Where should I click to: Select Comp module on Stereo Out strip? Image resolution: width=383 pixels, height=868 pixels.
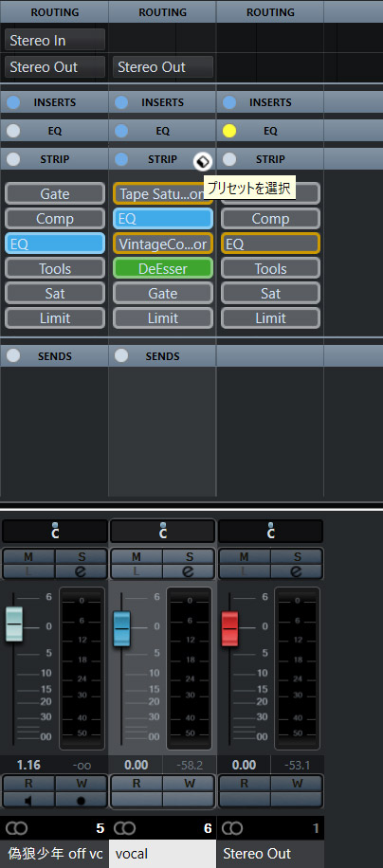[270, 219]
